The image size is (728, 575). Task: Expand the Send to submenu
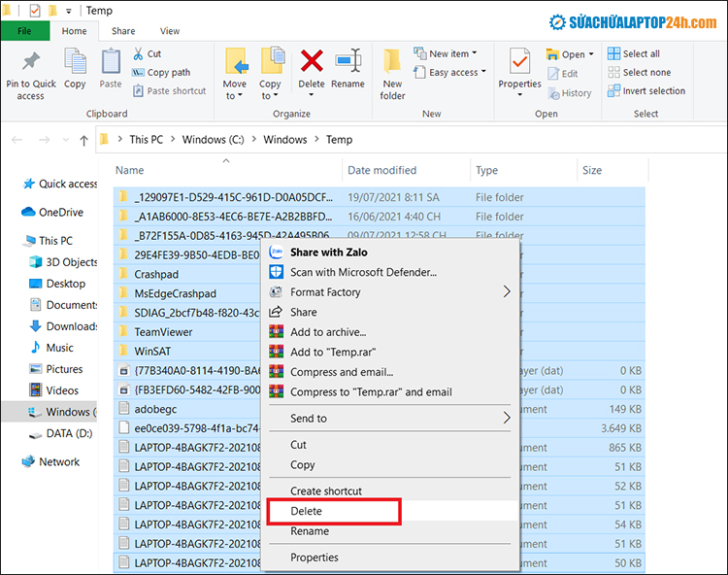[390, 419]
